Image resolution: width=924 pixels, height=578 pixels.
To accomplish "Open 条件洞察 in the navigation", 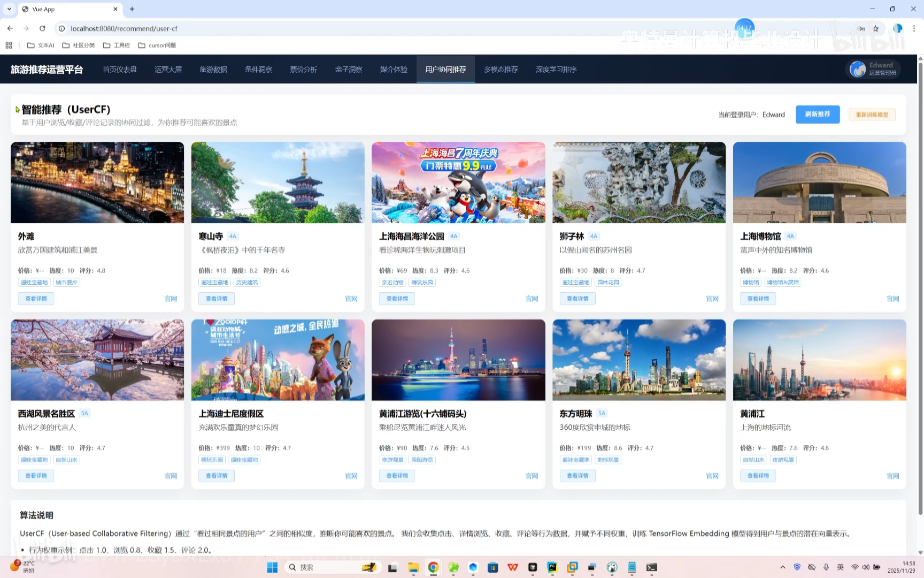I will click(x=258, y=70).
